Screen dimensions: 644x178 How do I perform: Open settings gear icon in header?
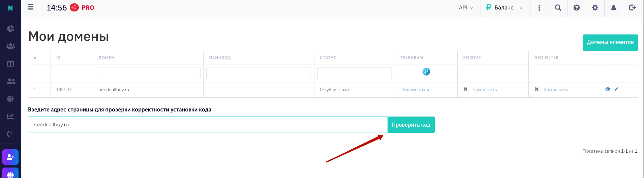tap(595, 8)
